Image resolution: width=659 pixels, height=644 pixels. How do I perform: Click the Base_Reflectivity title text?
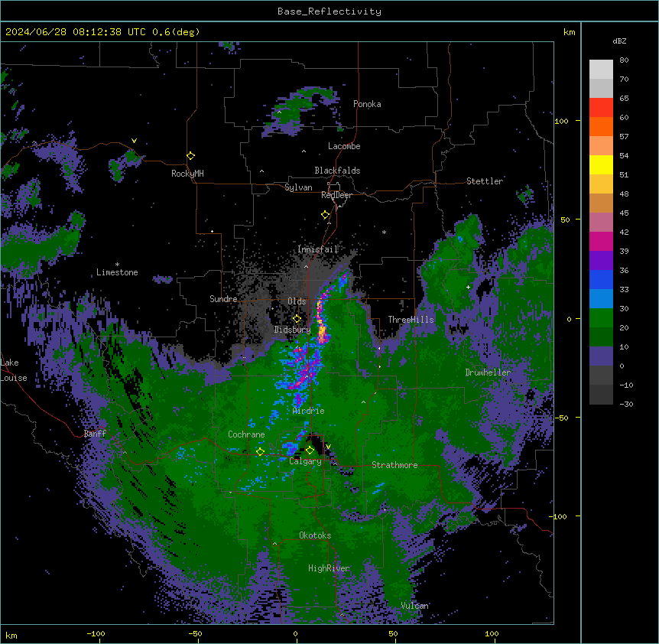tap(329, 11)
